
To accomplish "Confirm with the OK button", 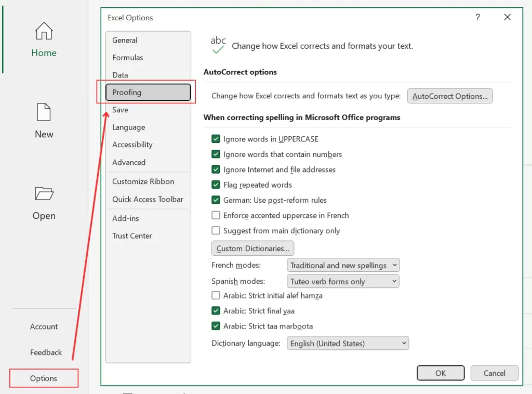I will point(441,373).
